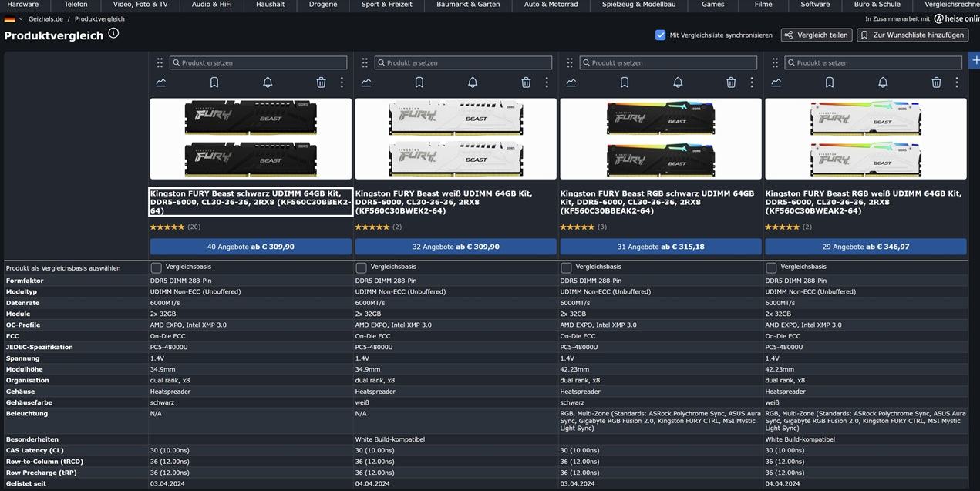The image size is (980, 491).
Task: Grab drag handle of FURY Beast weiß column
Action: (x=365, y=62)
